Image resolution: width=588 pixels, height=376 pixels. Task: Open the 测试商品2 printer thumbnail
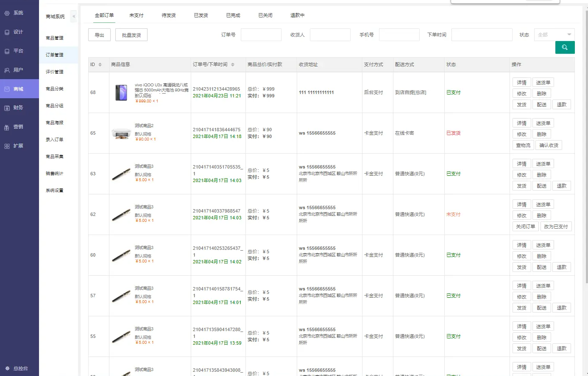tap(121, 133)
